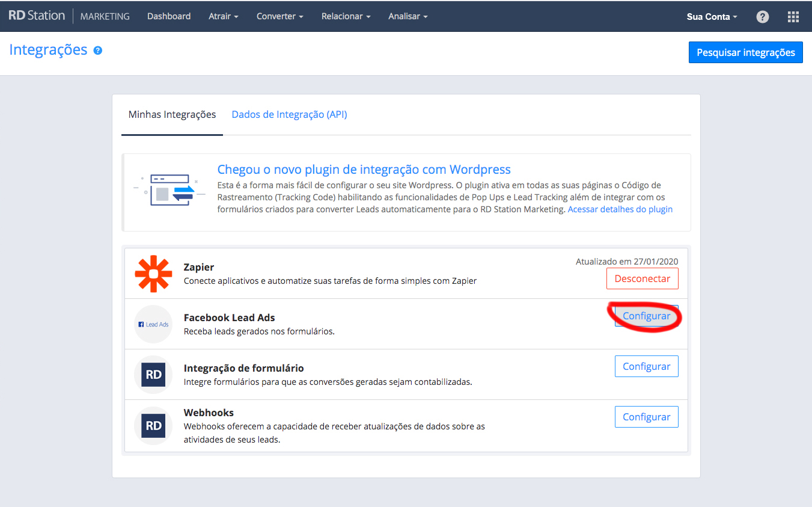
Task: Click the Pesquisar integrações button
Action: 745,52
